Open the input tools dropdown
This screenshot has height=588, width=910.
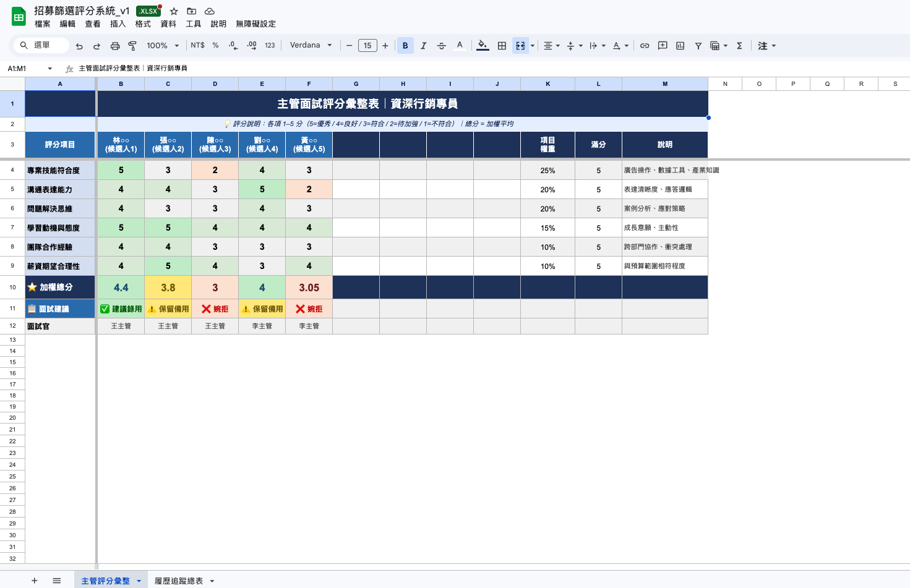766,46
